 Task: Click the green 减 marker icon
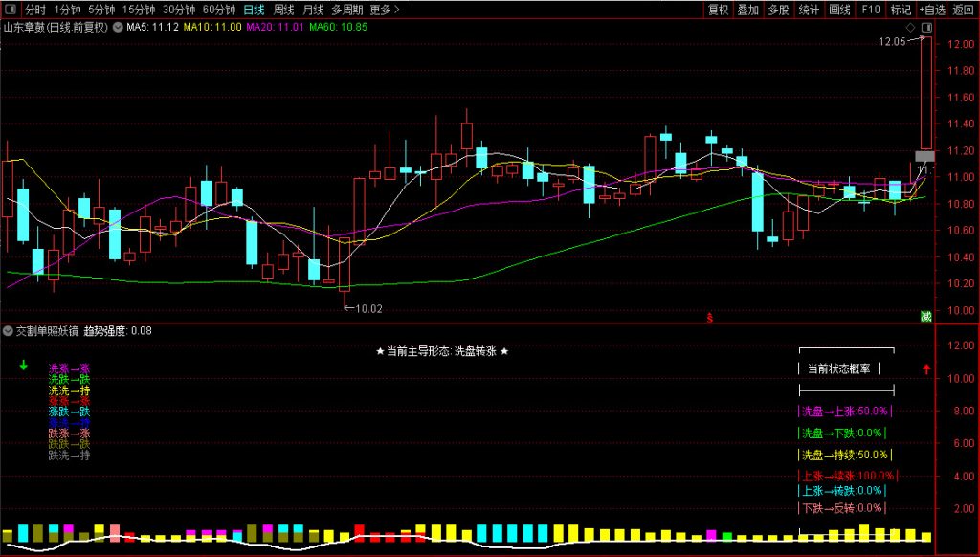click(925, 316)
